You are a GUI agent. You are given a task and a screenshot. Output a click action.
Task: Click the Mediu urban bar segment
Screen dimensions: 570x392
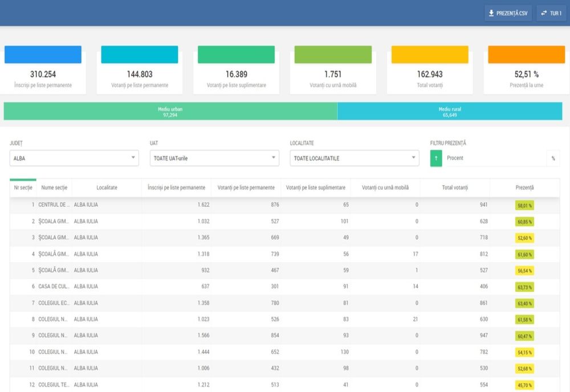(170, 111)
